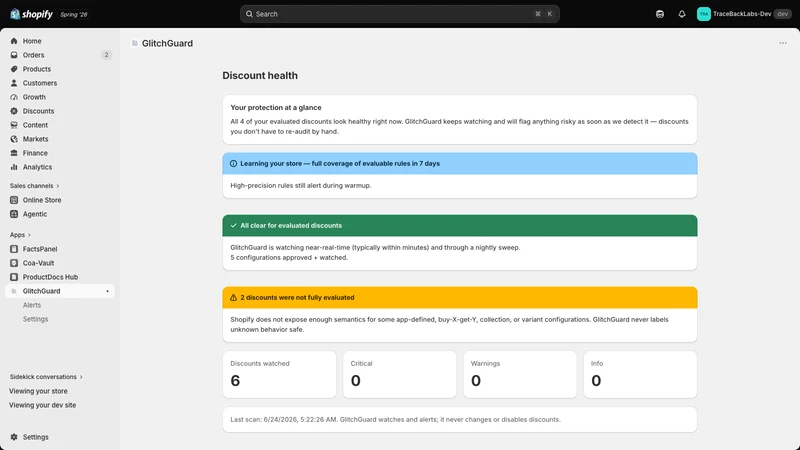Click the FactsPanel app icon
Image resolution: width=800 pixels, height=450 pixels.
(14, 249)
